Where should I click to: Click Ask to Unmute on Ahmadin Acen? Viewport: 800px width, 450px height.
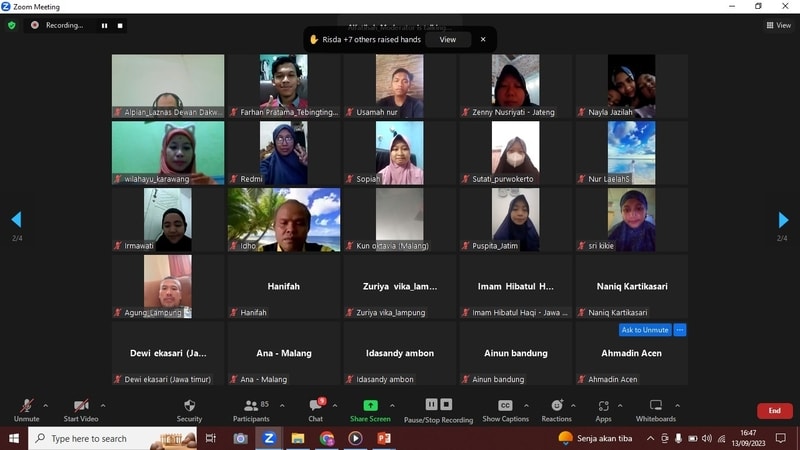645,330
